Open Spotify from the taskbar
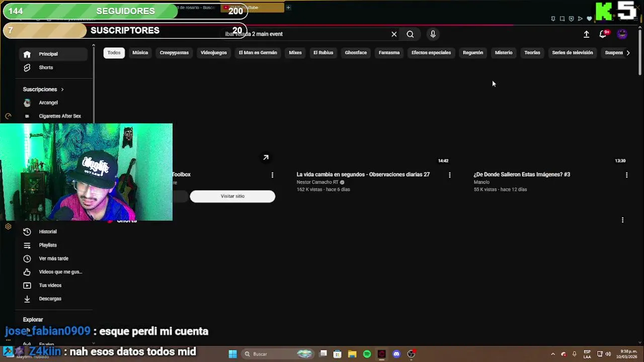644x362 pixels. coord(367,354)
